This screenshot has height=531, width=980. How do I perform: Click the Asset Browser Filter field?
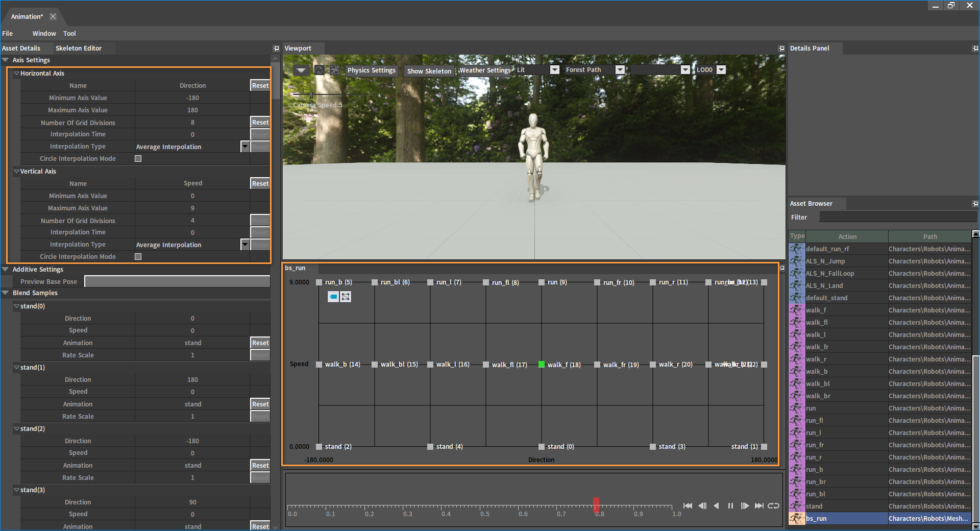click(x=898, y=217)
